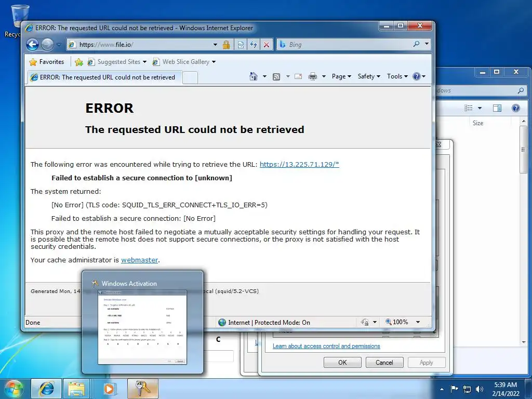Toggle the Compatibility View icon
The image size is (532, 399).
(x=241, y=45)
